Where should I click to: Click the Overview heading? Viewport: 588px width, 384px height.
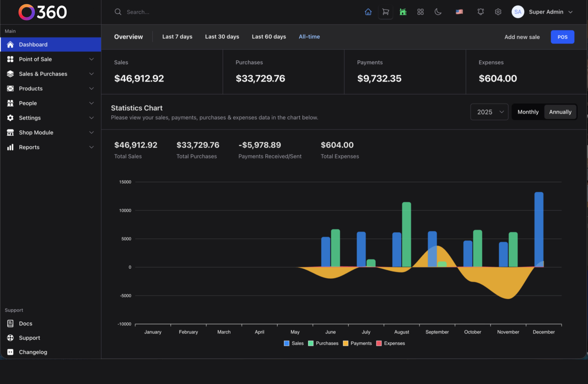[x=129, y=37]
